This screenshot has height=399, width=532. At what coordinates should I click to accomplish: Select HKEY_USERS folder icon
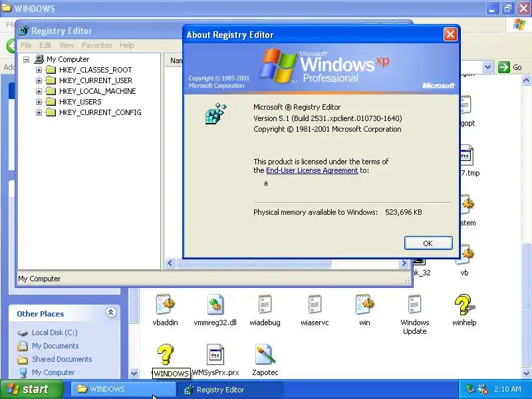click(x=51, y=102)
